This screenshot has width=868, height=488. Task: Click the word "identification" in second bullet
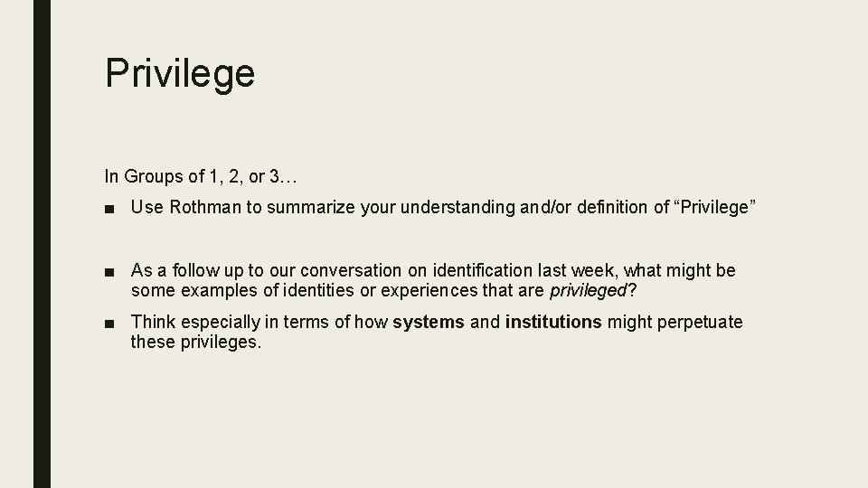pyautogui.click(x=480, y=270)
